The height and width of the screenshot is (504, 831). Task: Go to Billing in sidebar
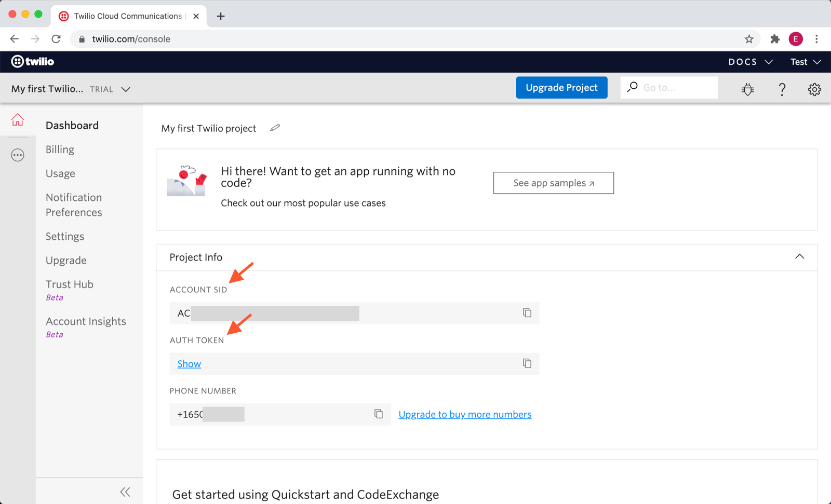click(x=60, y=149)
